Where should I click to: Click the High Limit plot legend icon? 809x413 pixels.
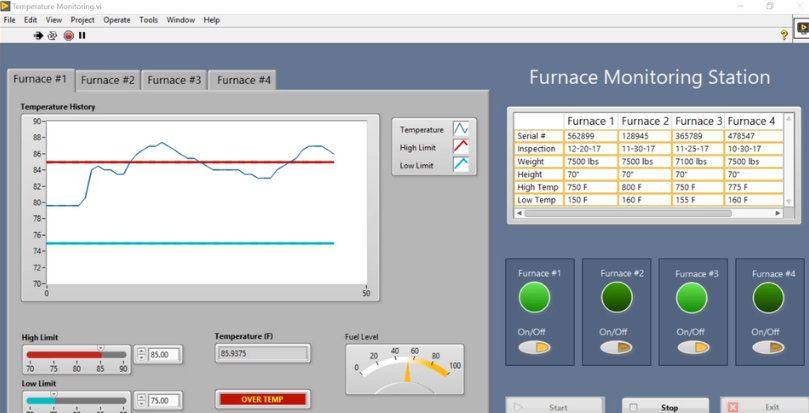(461, 147)
